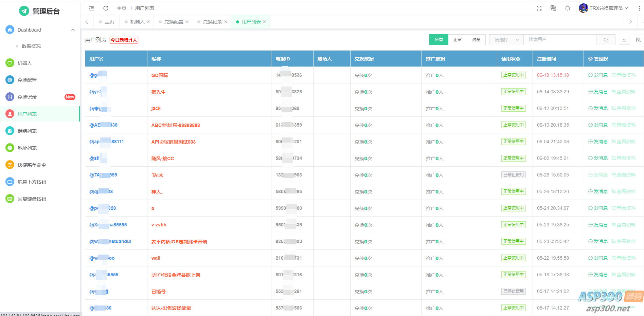Switch to the 兑换配置 tab
This screenshot has height=316, width=644.
coord(174,22)
